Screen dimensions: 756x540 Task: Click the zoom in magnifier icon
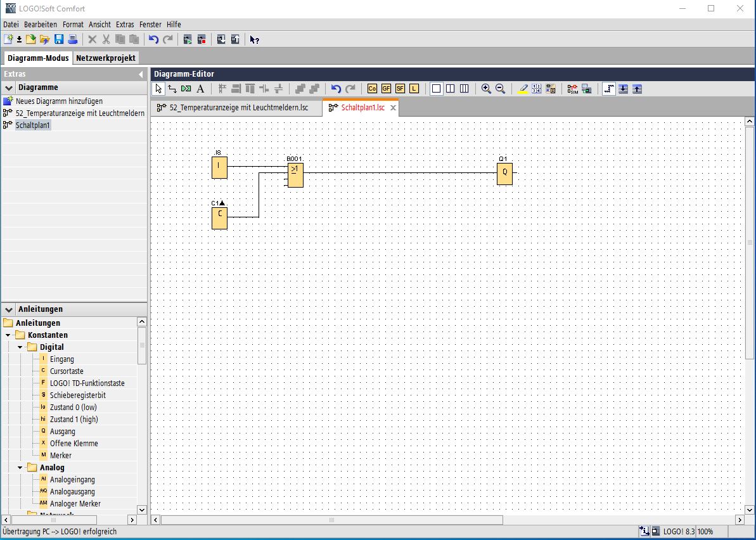pos(486,89)
